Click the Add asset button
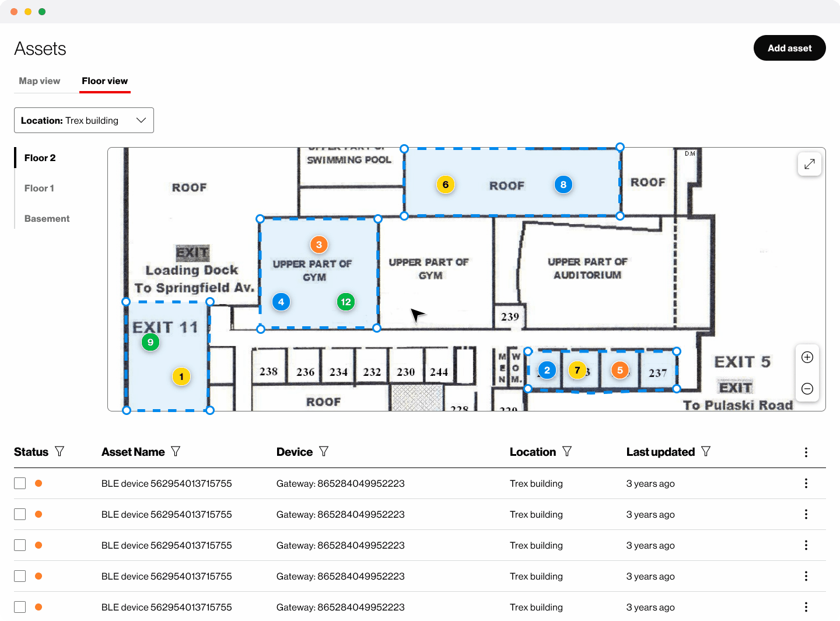 click(789, 48)
